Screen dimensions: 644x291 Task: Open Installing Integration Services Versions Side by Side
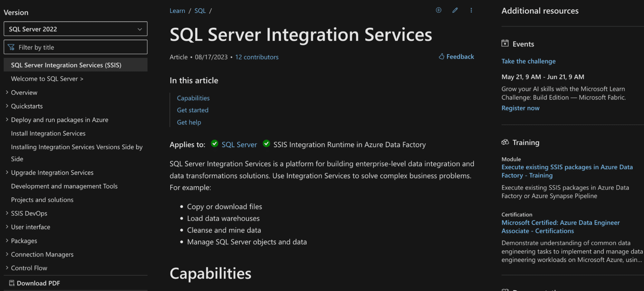click(x=77, y=153)
